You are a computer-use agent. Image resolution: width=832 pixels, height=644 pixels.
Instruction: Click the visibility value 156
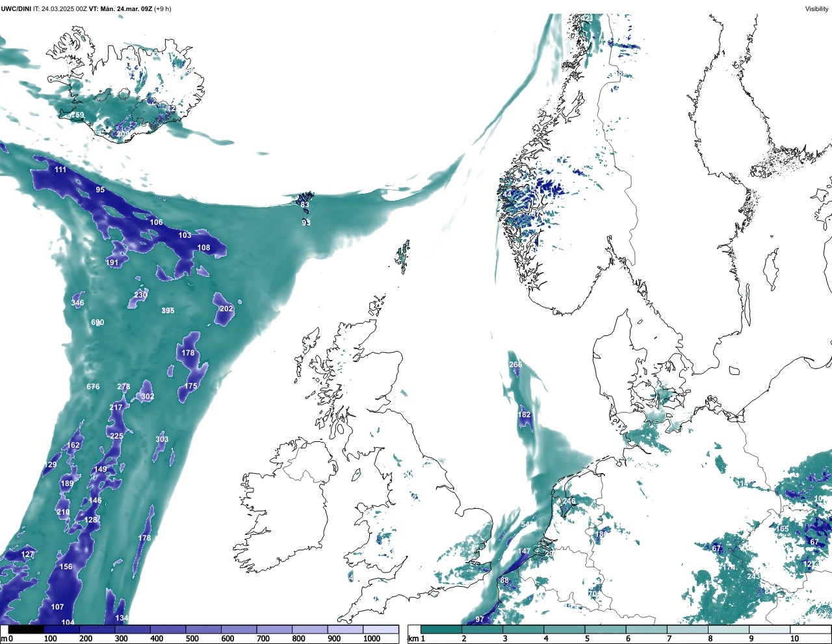point(66,567)
